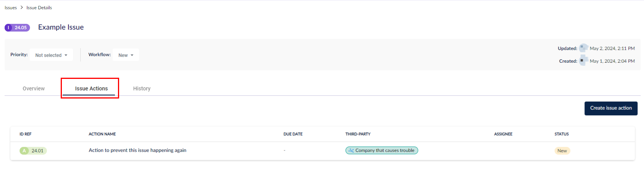644x177 pixels.
Task: Click the Create issue action button
Action: pyautogui.click(x=611, y=108)
